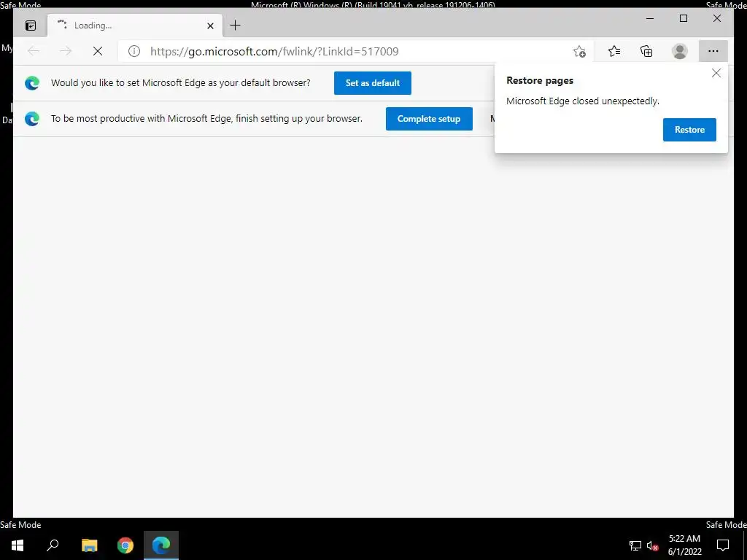This screenshot has width=747, height=560.
Task: Open the clock showing 5:22 AM
Action: pyautogui.click(x=684, y=545)
